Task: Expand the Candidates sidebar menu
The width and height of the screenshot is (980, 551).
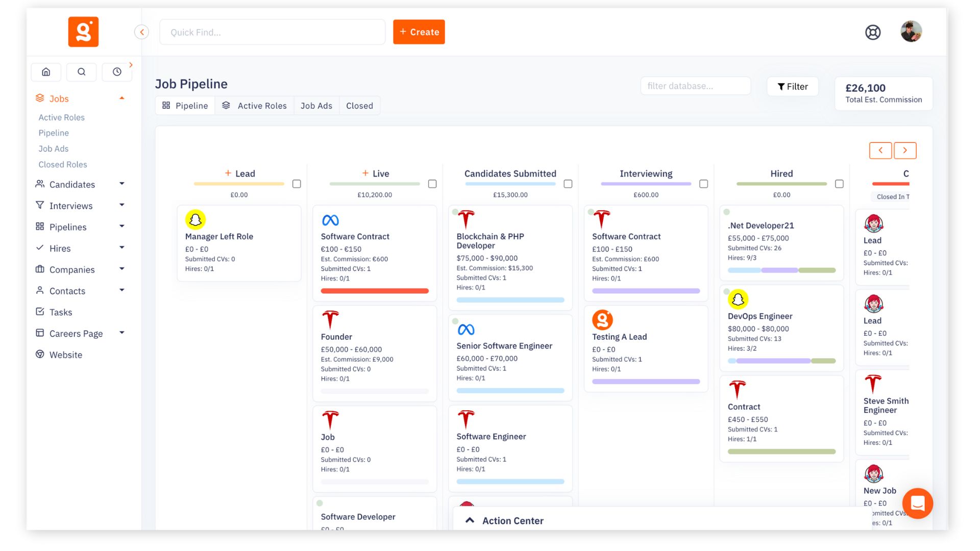Action: pos(121,184)
